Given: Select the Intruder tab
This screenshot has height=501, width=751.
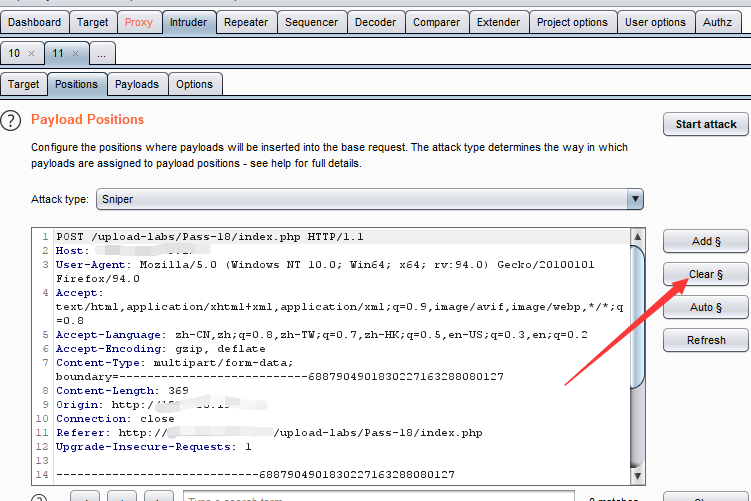Looking at the screenshot, I should [189, 22].
